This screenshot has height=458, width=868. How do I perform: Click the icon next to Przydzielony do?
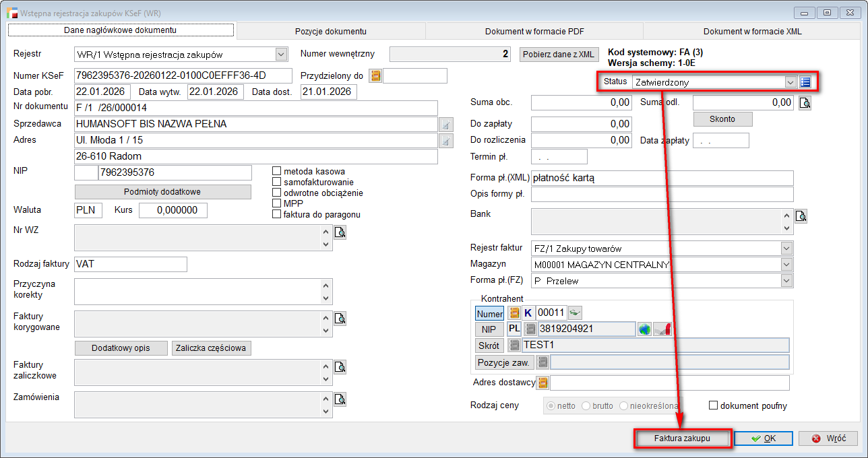375,76
